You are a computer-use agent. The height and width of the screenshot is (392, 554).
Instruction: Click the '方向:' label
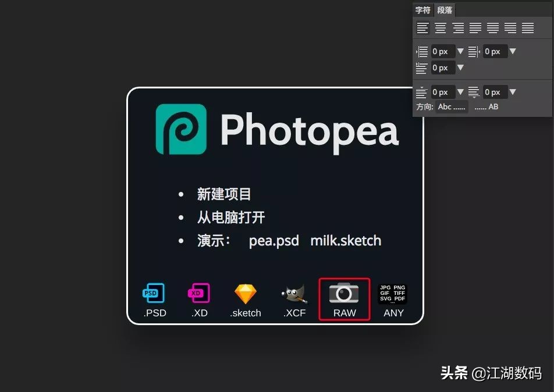coord(425,106)
